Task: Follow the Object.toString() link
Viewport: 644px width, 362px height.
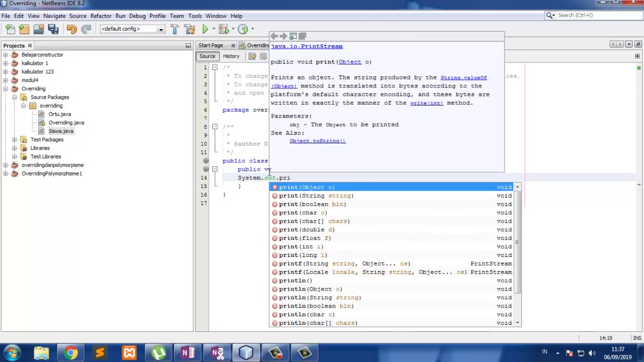Action: [x=317, y=141]
